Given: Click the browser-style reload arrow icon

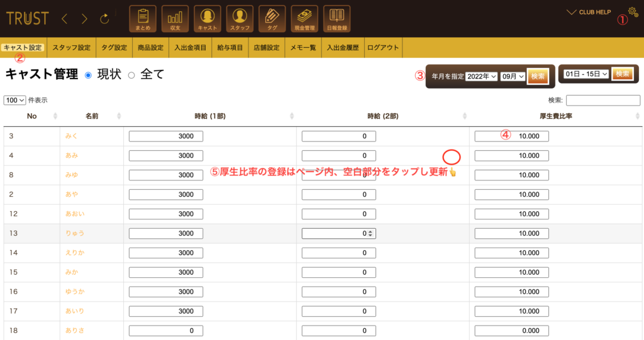Looking at the screenshot, I should (104, 19).
